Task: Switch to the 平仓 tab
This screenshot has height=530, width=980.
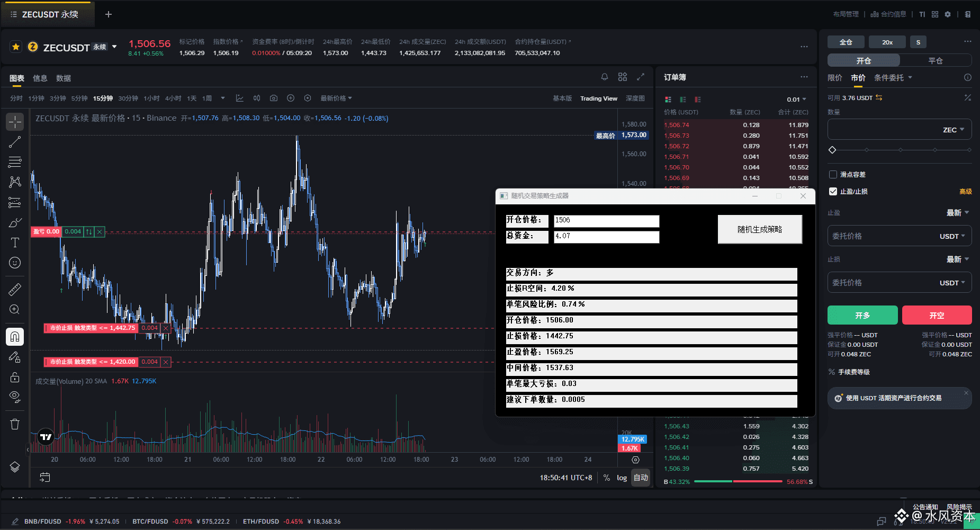Action: [936, 60]
